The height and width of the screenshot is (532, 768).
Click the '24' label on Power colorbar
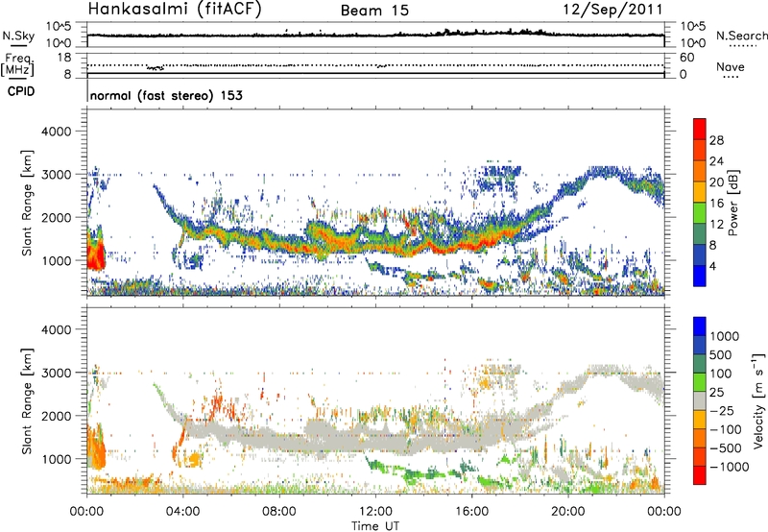click(716, 161)
